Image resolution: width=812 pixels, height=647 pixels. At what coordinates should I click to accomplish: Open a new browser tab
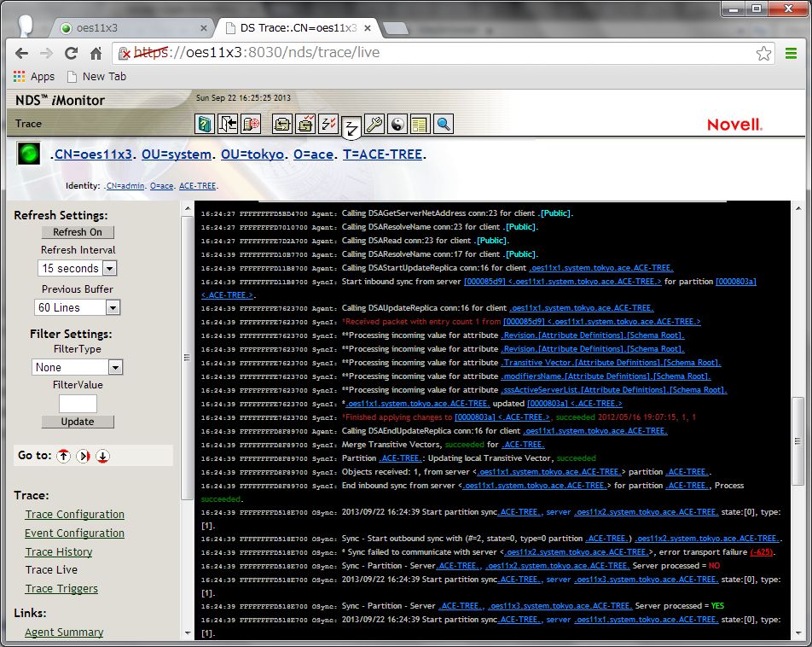[x=396, y=28]
